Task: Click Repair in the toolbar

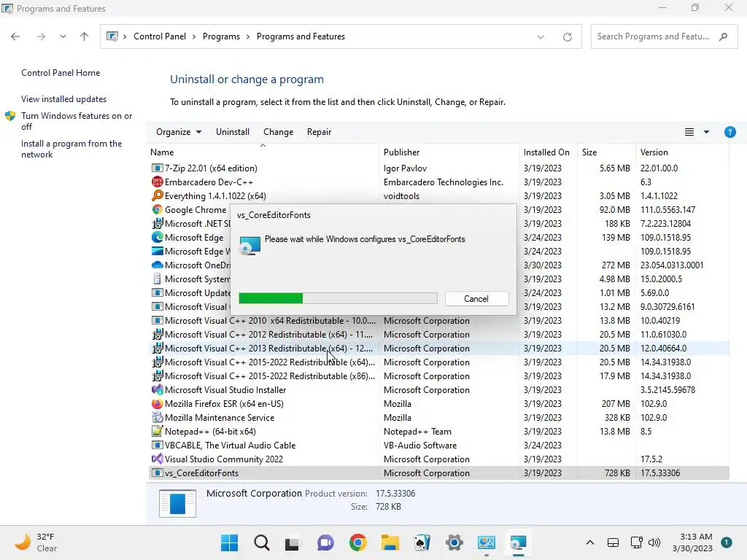Action: pyautogui.click(x=319, y=132)
